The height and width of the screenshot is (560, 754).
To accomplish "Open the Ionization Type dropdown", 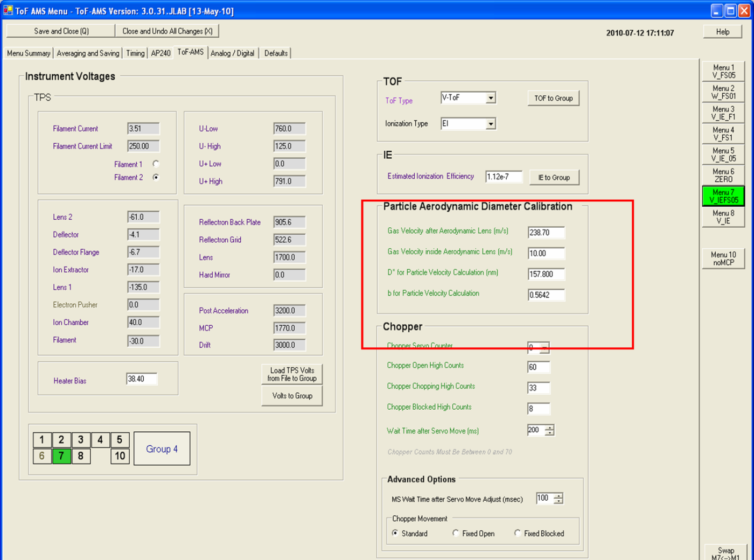I will (x=490, y=124).
